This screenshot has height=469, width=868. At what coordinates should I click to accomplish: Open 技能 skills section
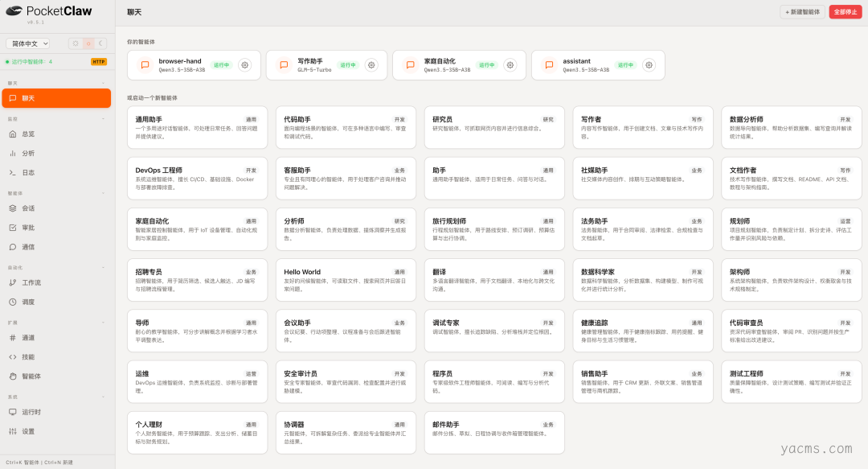(28, 356)
